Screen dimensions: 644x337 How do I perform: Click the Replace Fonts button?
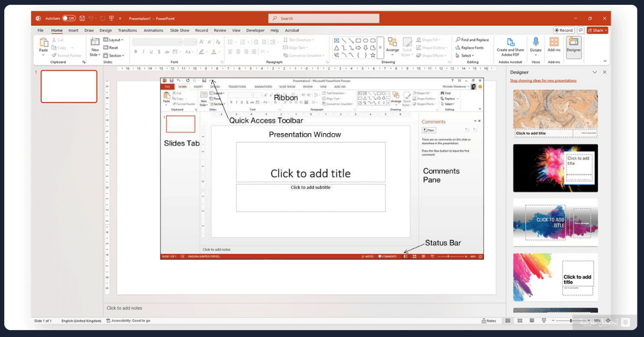pyautogui.click(x=470, y=48)
